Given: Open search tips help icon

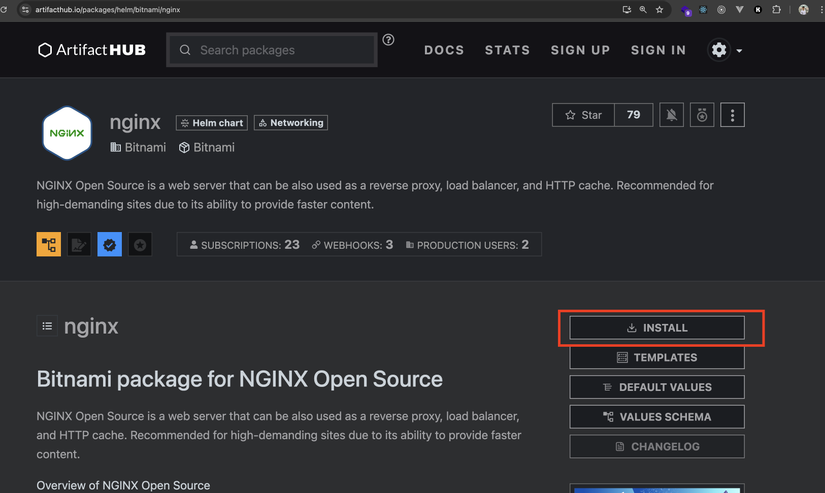Looking at the screenshot, I should [x=388, y=39].
